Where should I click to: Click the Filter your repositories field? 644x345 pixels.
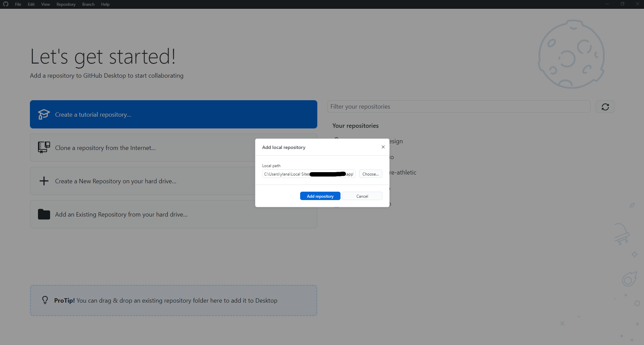(x=459, y=107)
